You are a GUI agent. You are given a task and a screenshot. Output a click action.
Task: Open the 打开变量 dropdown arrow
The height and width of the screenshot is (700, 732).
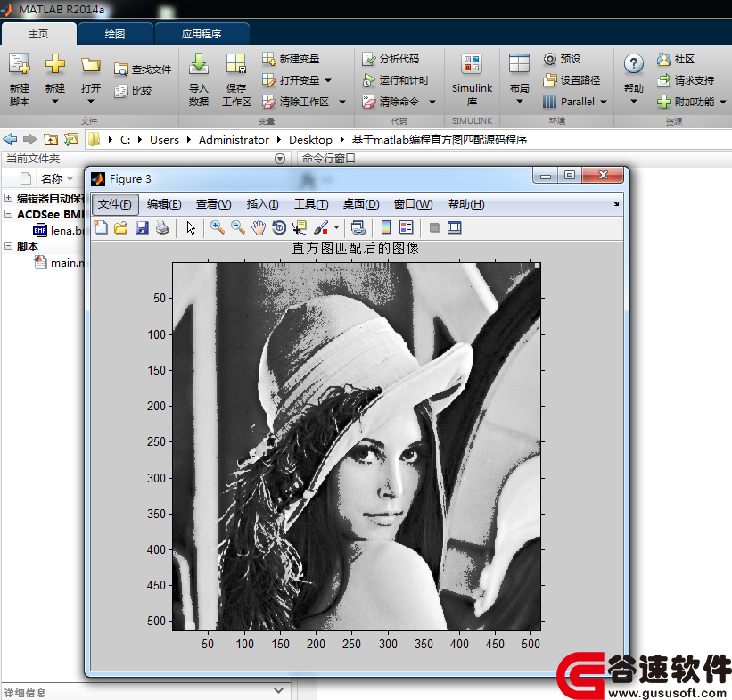pyautogui.click(x=328, y=80)
